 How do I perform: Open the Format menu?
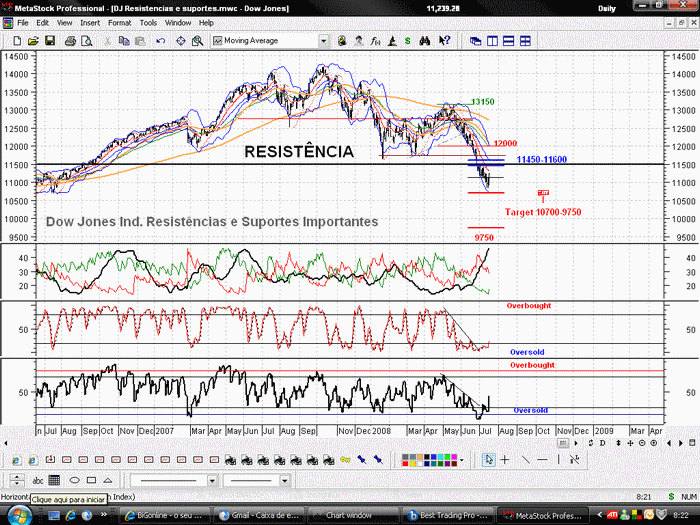point(120,23)
